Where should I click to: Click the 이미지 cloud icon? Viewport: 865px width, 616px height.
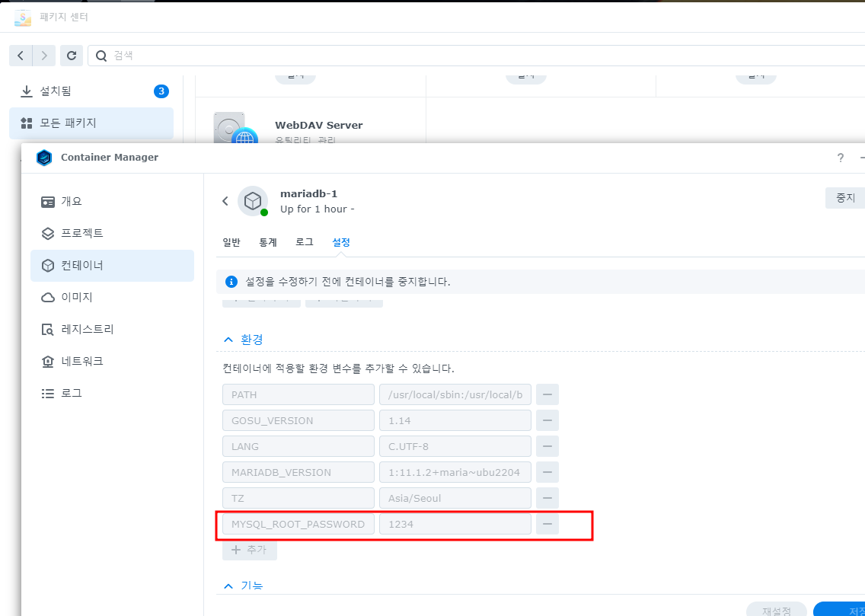48,298
